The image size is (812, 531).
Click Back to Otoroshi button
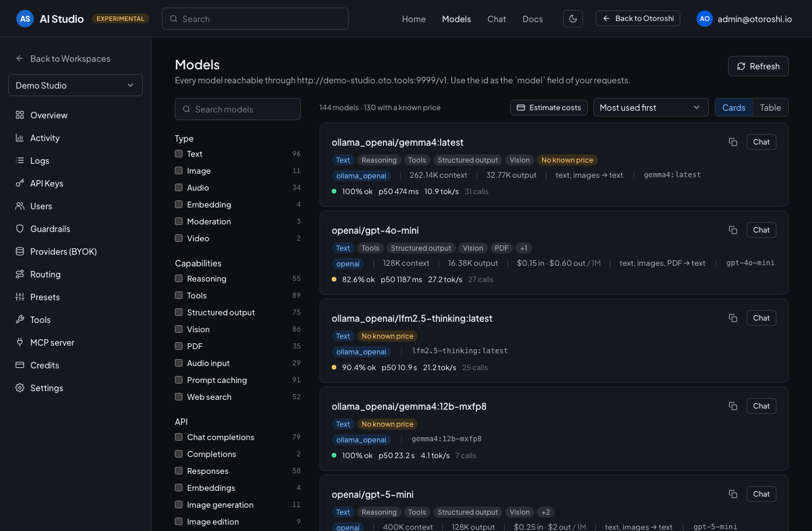[638, 19]
